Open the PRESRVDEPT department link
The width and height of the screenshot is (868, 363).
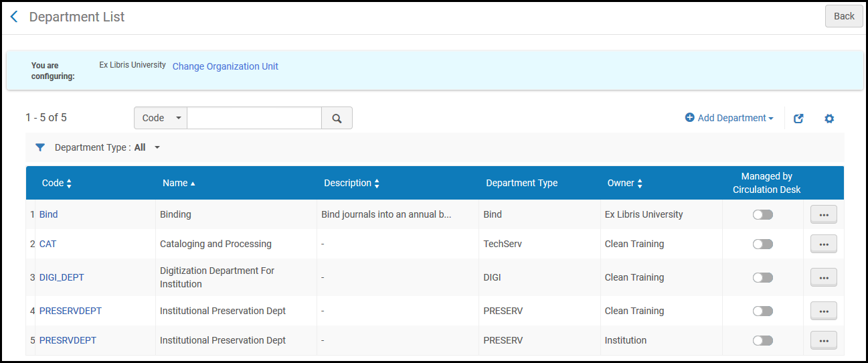(68, 340)
